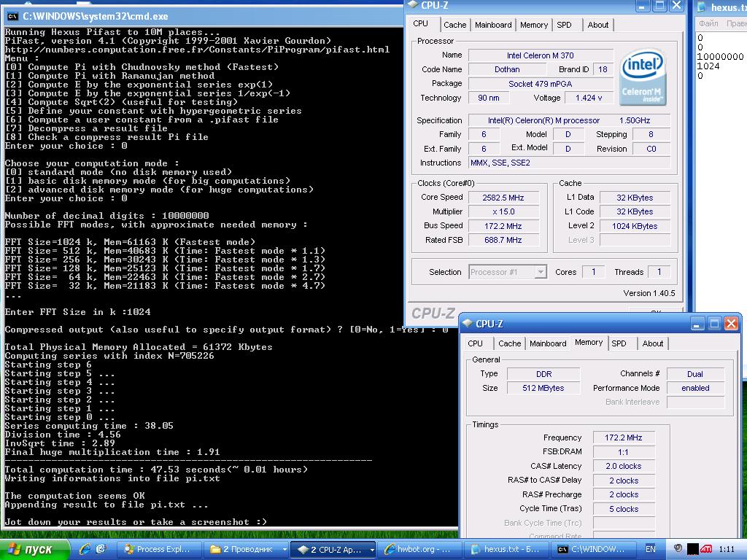747x560 pixels.
Task: Click the Name field Intel Celeron M 370
Action: (541, 55)
